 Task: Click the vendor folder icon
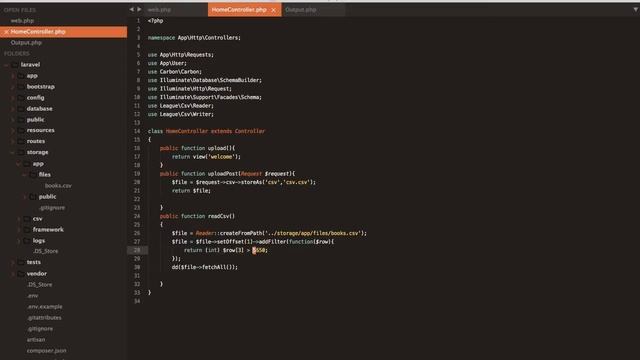(x=21, y=273)
